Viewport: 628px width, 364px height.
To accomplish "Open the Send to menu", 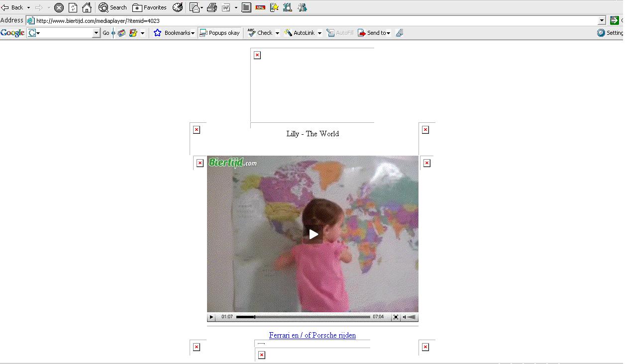I will click(374, 33).
